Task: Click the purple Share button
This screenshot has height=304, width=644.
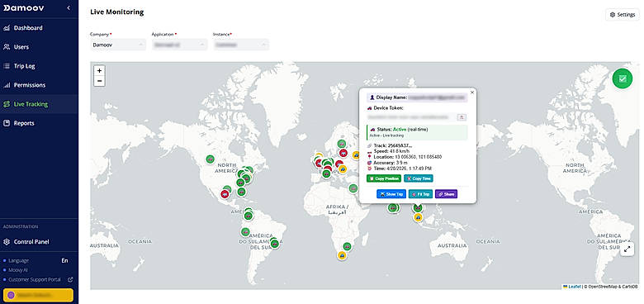Action: (x=446, y=194)
